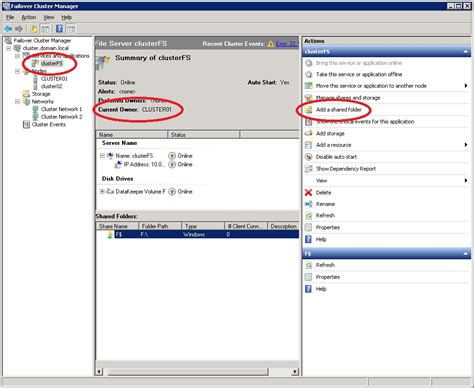
Task: Open the View menu in menu bar
Action: [49, 17]
